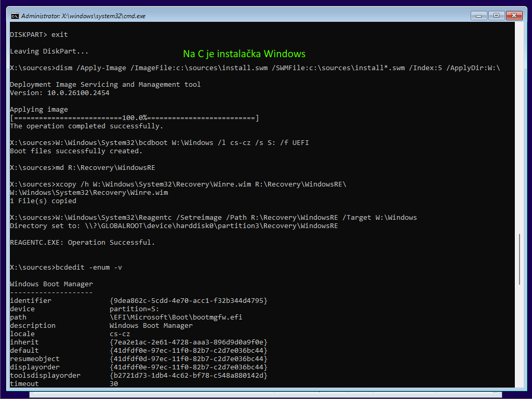
Task: Click 'W:\Windows\System32\Recovery\Winre.wim' output line
Action: [x=89, y=193]
